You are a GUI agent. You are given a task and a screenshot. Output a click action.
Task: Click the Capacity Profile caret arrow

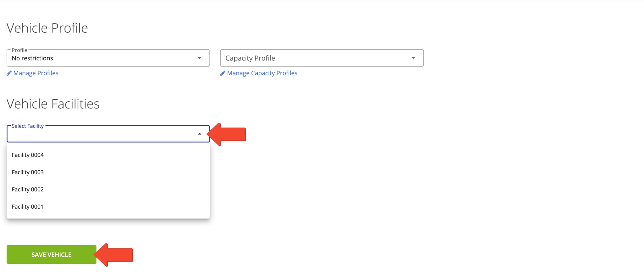click(x=413, y=58)
